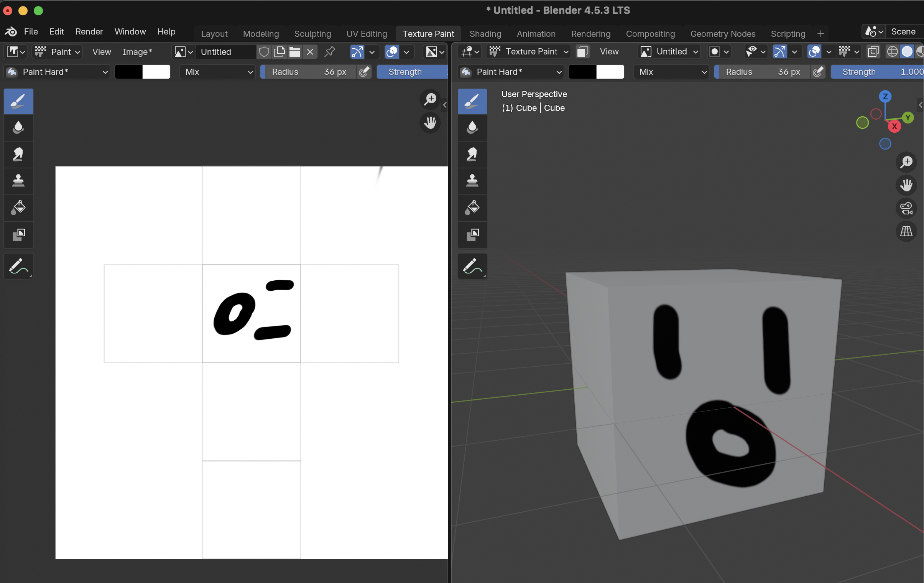Select the Annotate tool in 3D viewport
Screen dimensions: 924x583
click(x=472, y=266)
